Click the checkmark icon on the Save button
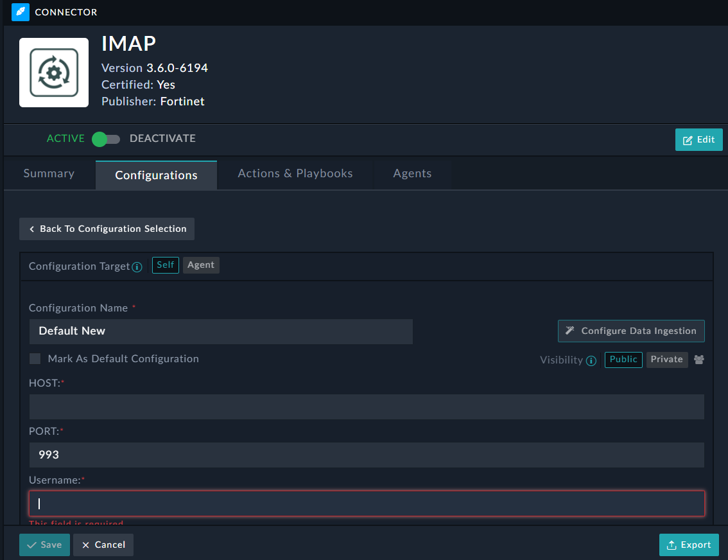This screenshot has width=728, height=560. coord(32,544)
